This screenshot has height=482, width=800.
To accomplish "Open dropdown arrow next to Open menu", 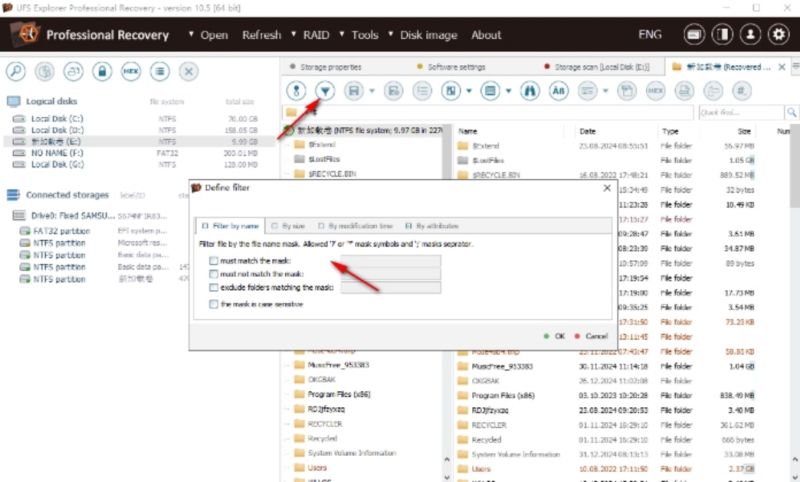I will click(191, 34).
